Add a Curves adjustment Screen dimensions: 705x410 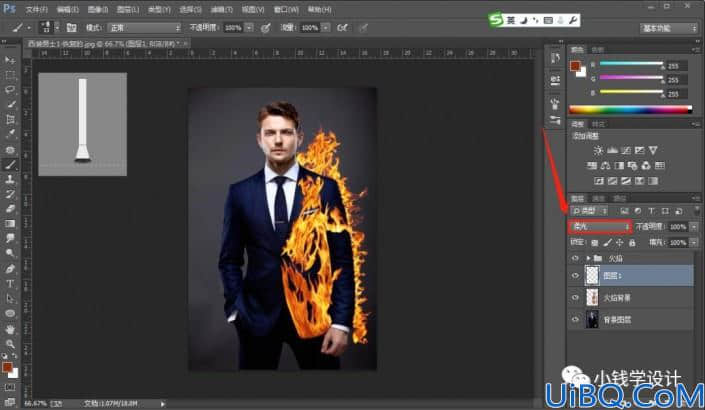(625, 150)
